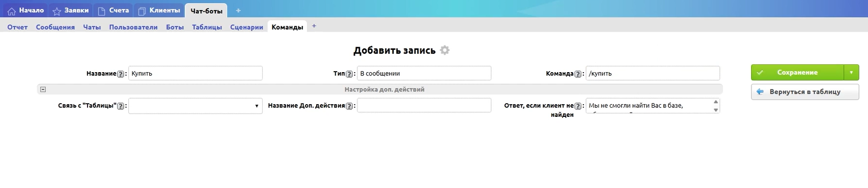
Task: Open the Сохранение dropdown arrow
Action: pos(851,72)
